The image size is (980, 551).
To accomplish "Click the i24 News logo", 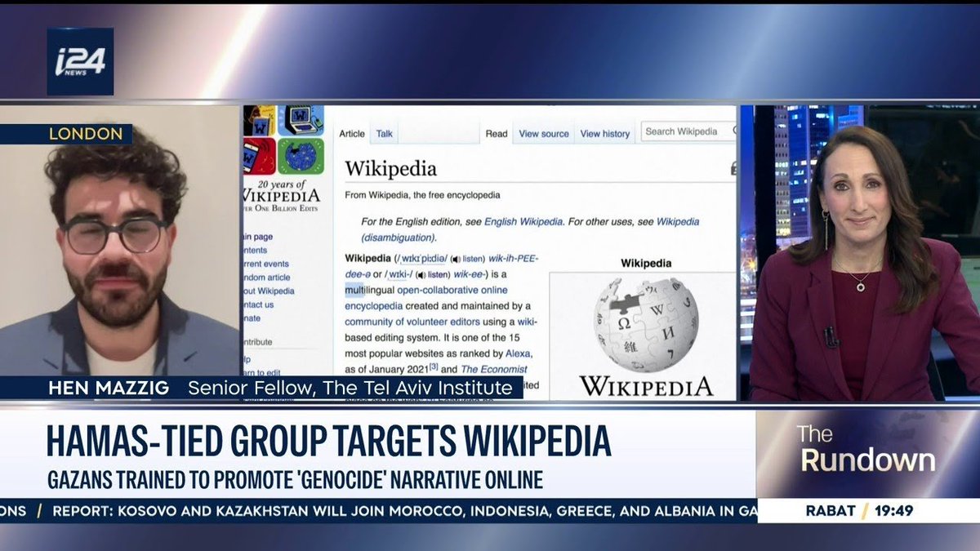I will pos(80,62).
